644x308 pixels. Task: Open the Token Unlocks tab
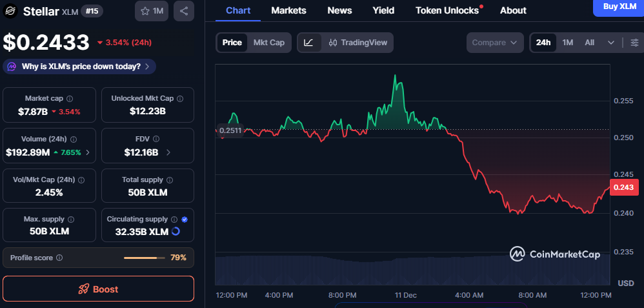click(x=447, y=11)
